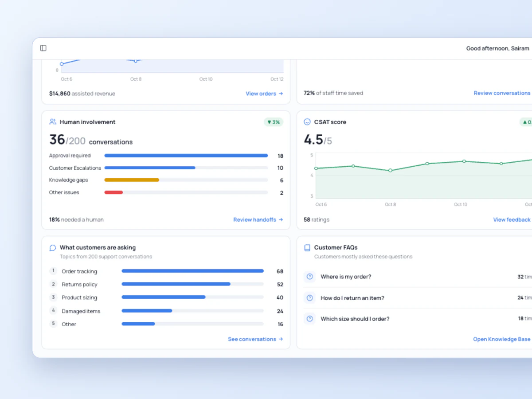Click the 18% needed a human text

pos(76,219)
